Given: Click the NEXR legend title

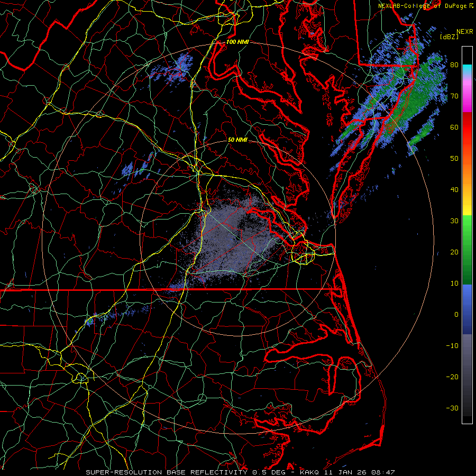Looking at the screenshot, I should coord(465,32).
